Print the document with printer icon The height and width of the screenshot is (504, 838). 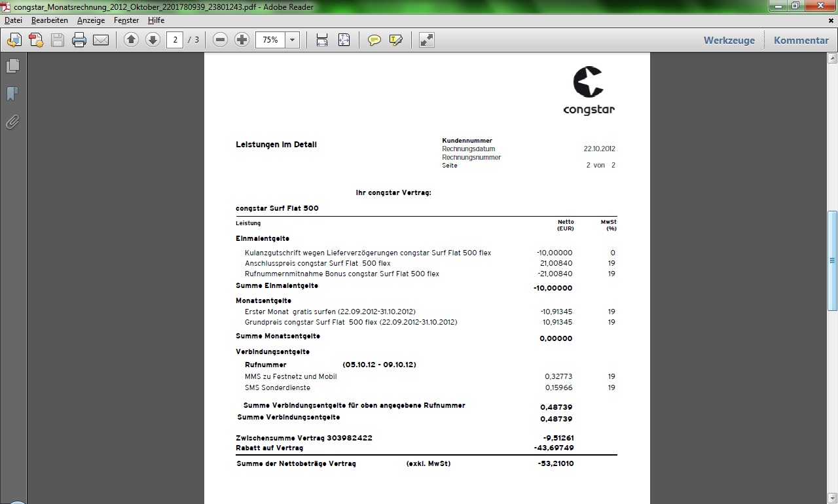[x=79, y=40]
